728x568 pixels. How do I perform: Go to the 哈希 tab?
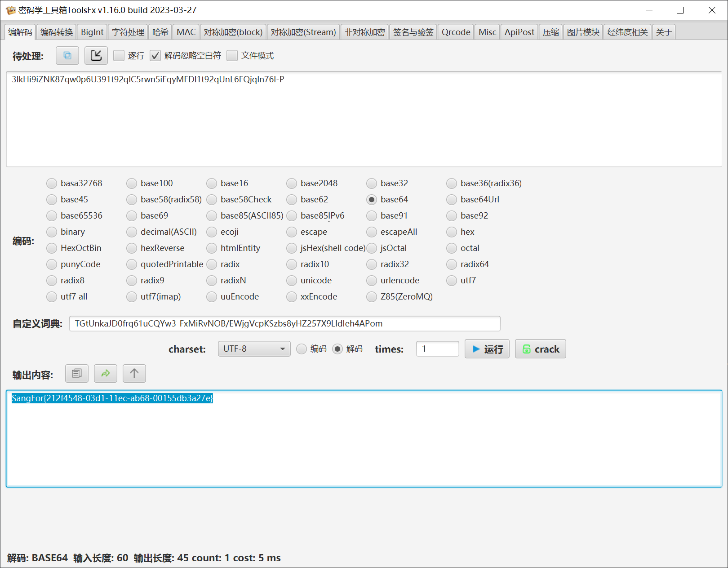pyautogui.click(x=160, y=32)
